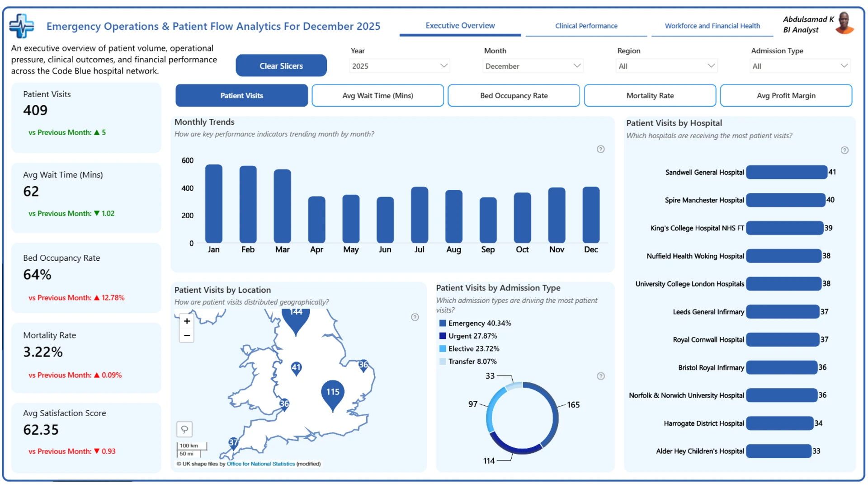
Task: Switch to Executive Overview tab
Action: pyautogui.click(x=460, y=26)
